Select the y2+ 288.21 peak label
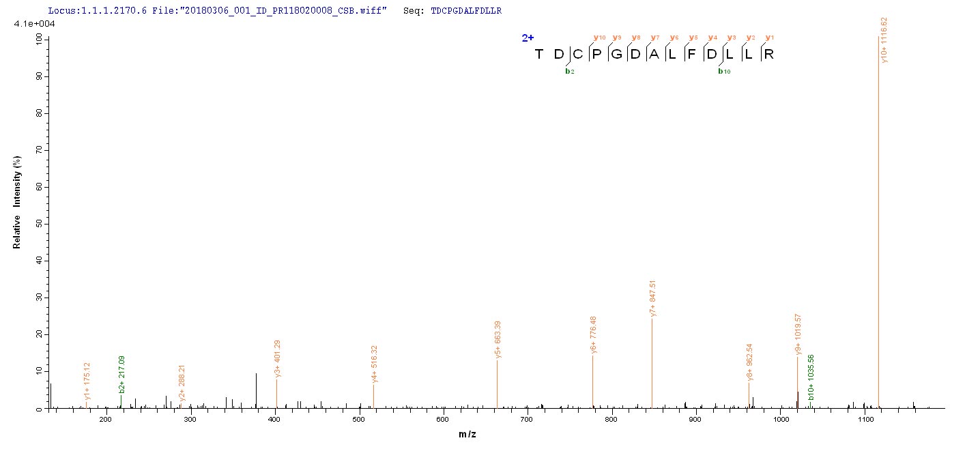The image size is (980, 449). tap(182, 383)
